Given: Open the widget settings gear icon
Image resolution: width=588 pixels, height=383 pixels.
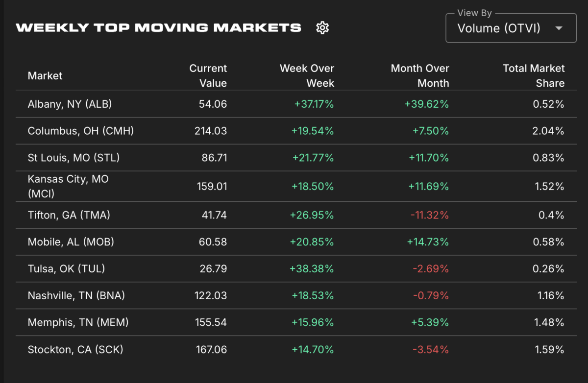Looking at the screenshot, I should coord(322,27).
